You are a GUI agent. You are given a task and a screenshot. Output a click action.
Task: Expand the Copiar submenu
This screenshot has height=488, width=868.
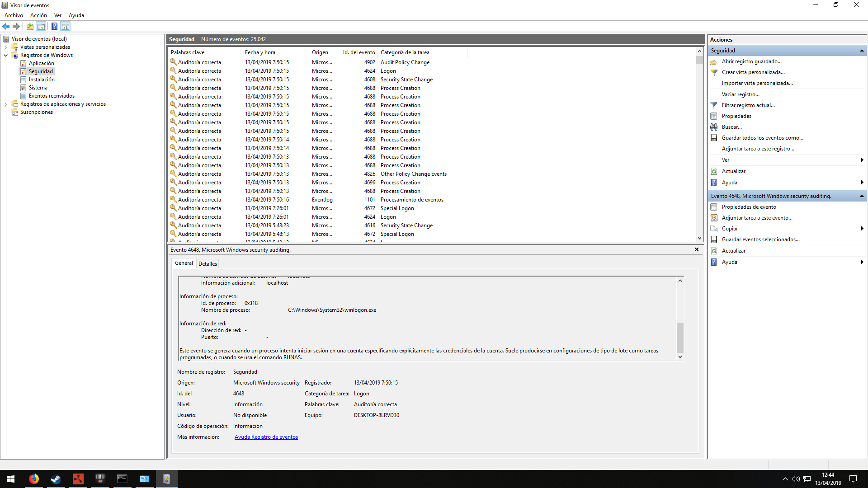(862, 229)
